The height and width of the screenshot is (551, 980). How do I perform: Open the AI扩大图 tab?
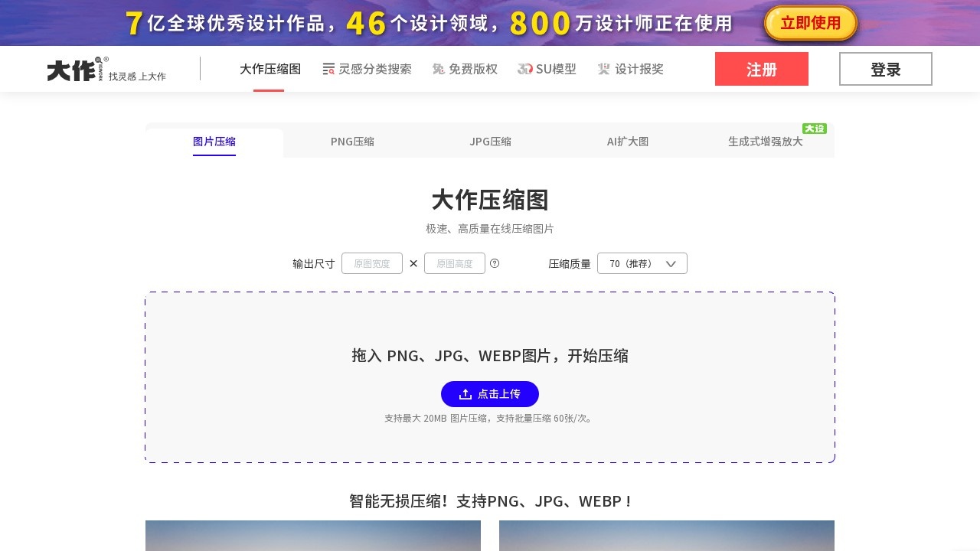point(628,142)
